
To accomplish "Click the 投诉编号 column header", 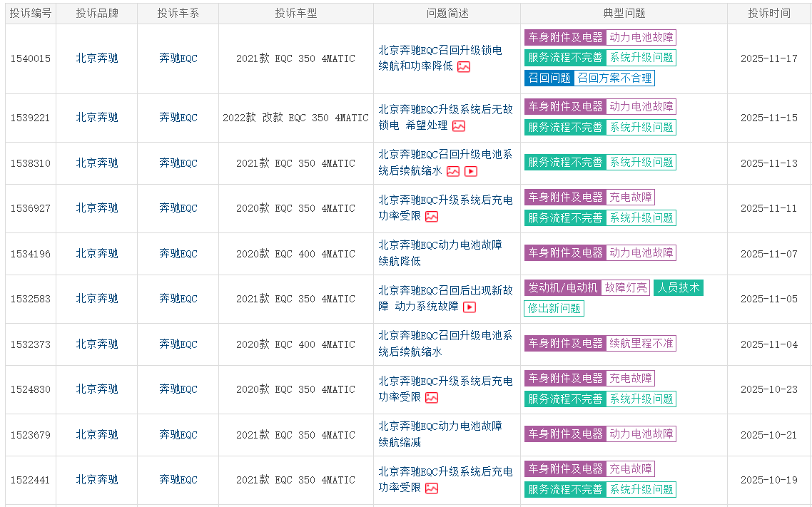I will pyautogui.click(x=31, y=13).
